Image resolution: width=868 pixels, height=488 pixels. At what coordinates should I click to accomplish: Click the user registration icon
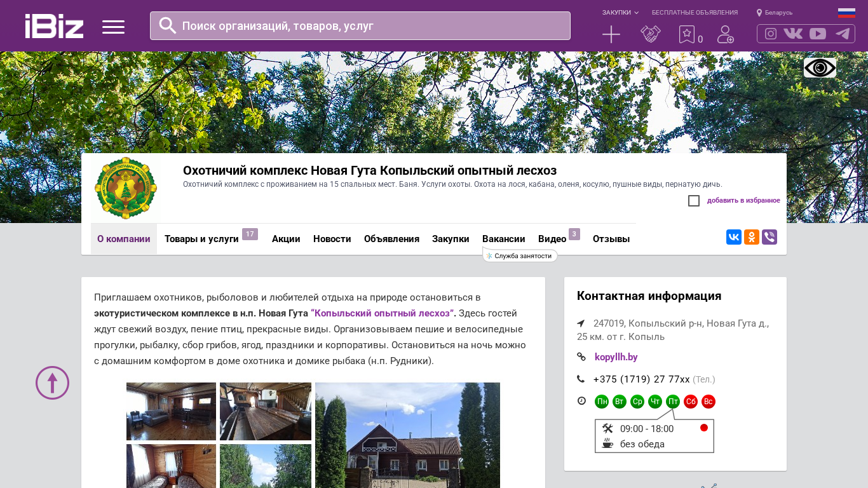(726, 34)
